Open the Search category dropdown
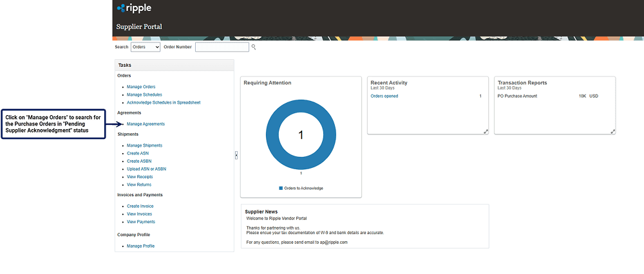644x274 pixels. tap(145, 47)
